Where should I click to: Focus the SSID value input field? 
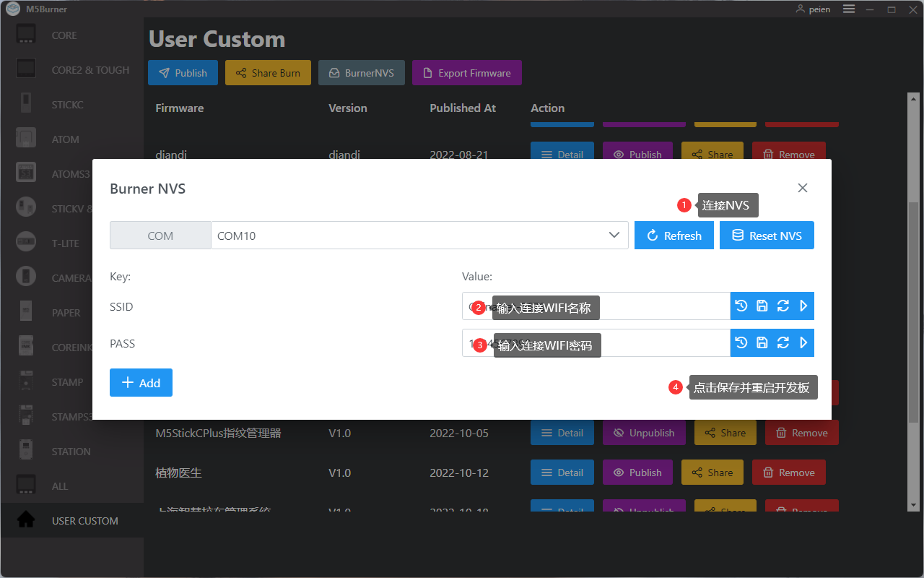[x=596, y=306]
